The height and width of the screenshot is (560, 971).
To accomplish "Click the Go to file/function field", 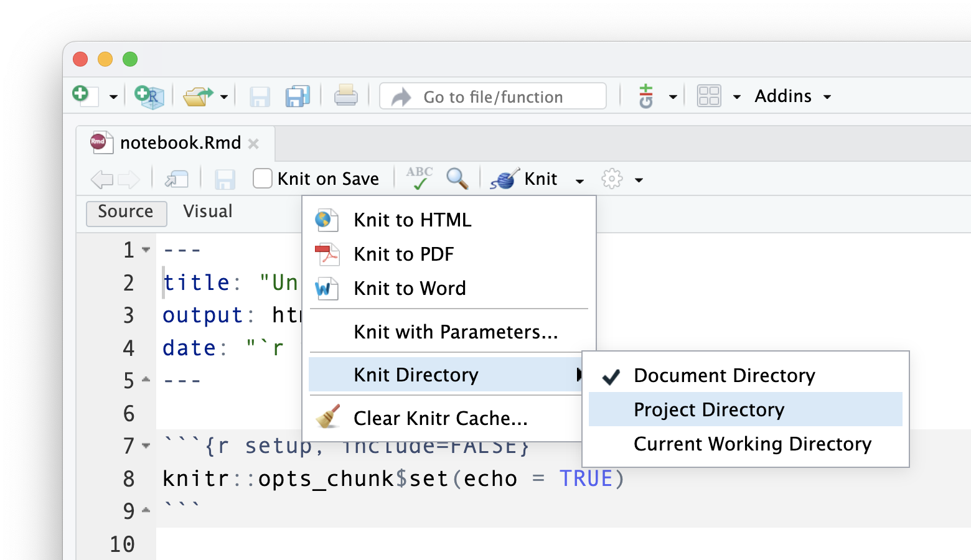I will pyautogui.click(x=493, y=97).
